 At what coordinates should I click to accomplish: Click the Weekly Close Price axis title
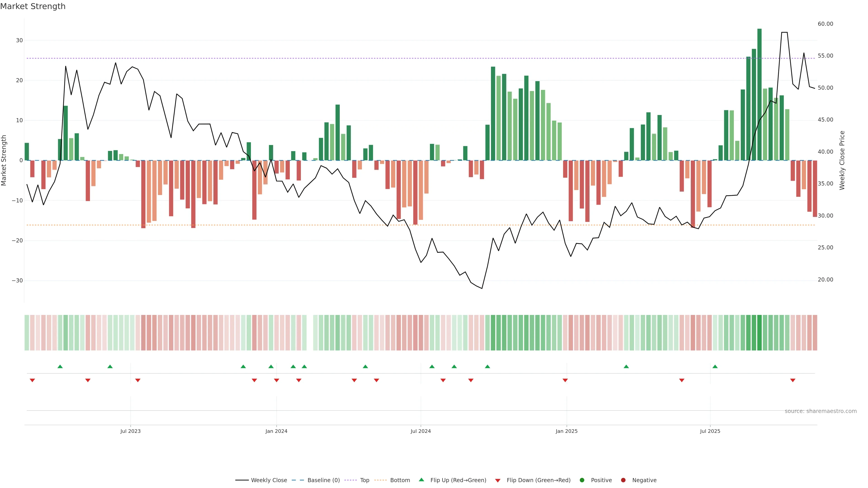pos(842,160)
